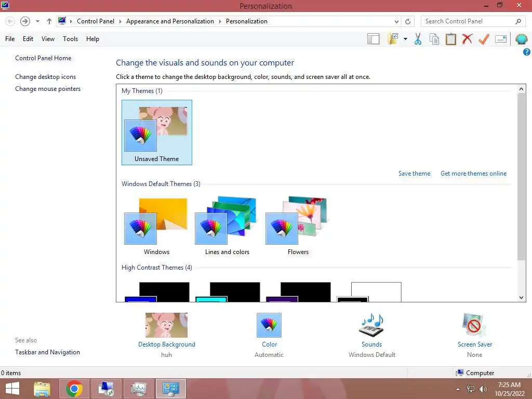Open the Tools menu

(70, 39)
